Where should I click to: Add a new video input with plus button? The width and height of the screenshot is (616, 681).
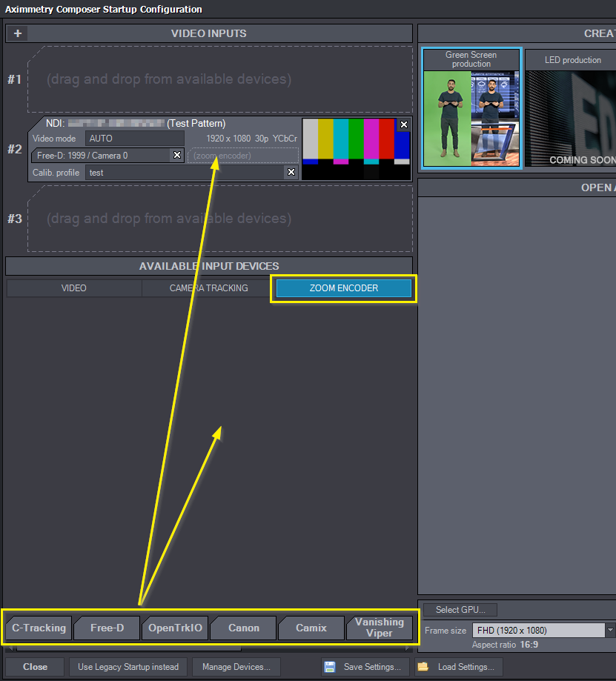(x=18, y=33)
